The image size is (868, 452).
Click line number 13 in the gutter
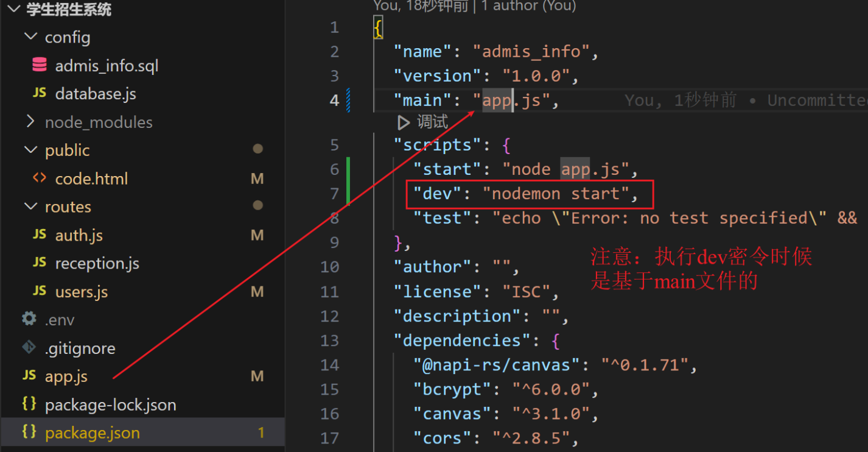(330, 341)
